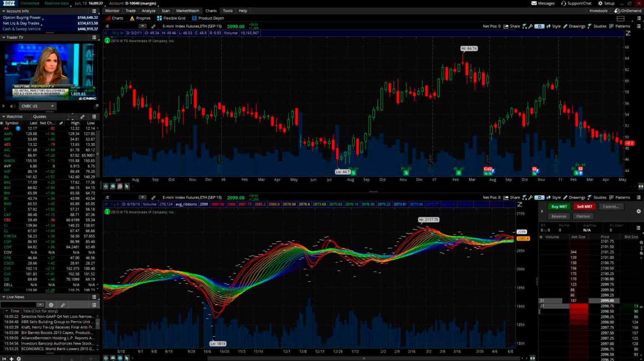Click the Buy MKT button

point(559,207)
